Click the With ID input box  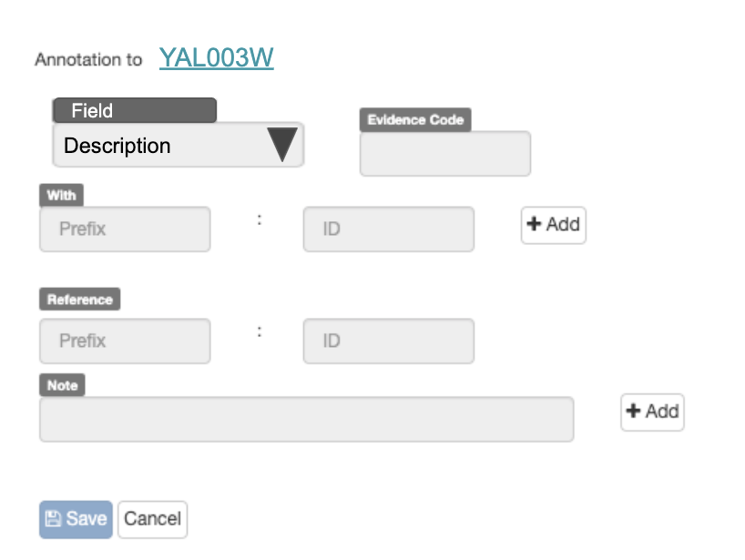pos(388,229)
